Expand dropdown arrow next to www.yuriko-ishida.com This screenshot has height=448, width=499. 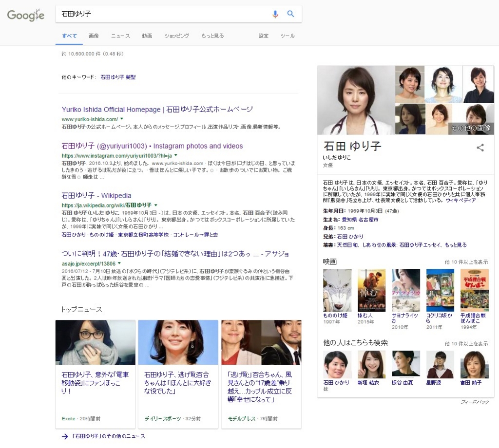[x=121, y=119]
